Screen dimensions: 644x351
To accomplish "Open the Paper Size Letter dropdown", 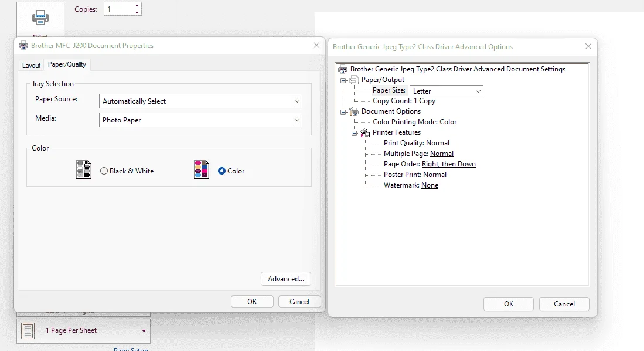I will coord(447,91).
